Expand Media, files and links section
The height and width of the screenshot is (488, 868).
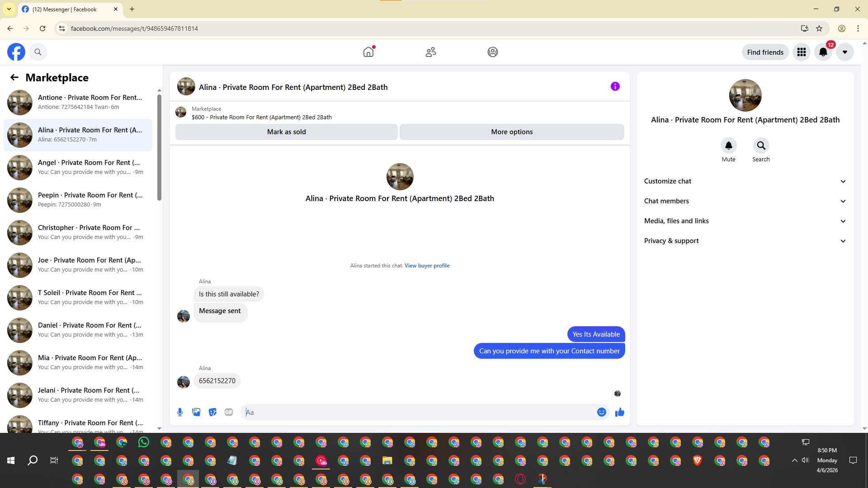(x=745, y=221)
